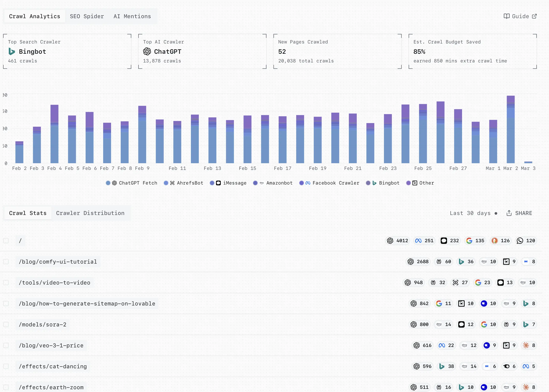Open the AI Mentions tab
Viewport: 549px width, 392px height.
tap(132, 16)
